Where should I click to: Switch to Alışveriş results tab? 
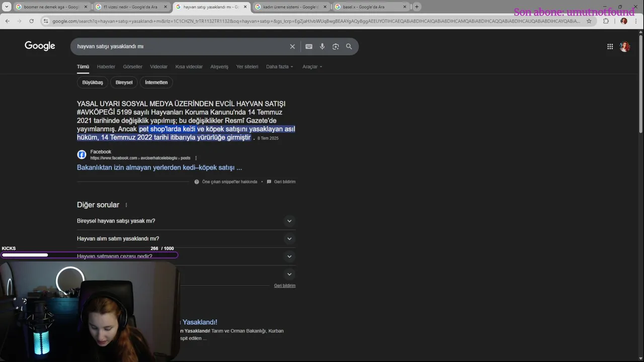tap(219, 66)
